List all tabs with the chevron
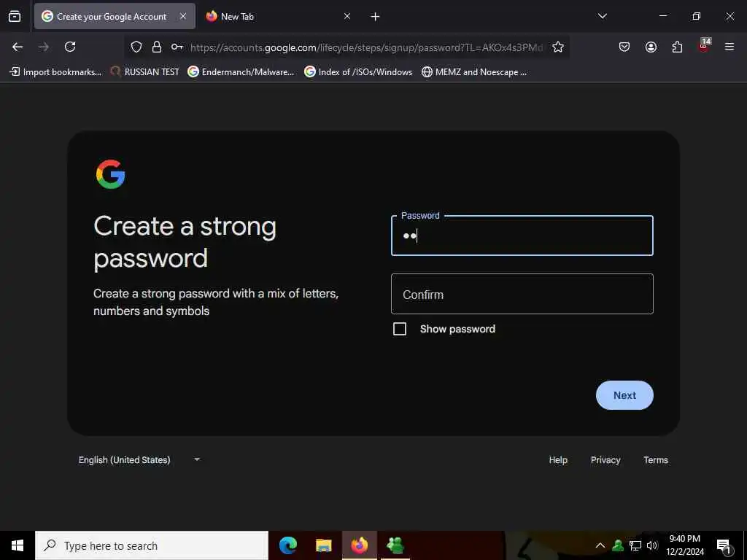The image size is (747, 560). [602, 16]
